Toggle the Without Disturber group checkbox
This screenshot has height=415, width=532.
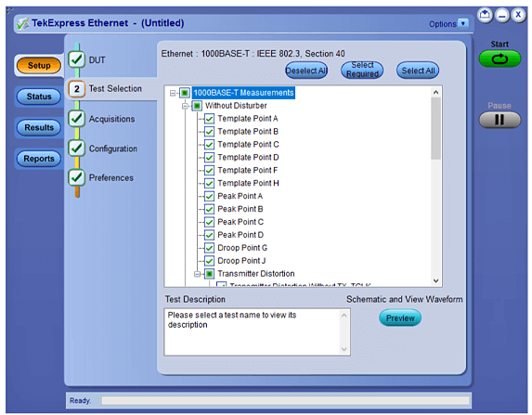coord(197,106)
